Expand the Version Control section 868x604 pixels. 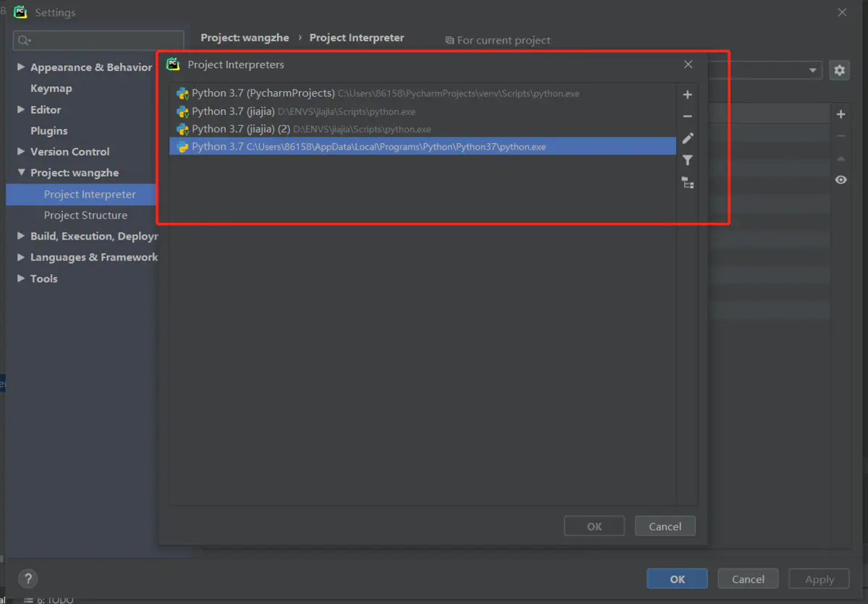tap(21, 152)
